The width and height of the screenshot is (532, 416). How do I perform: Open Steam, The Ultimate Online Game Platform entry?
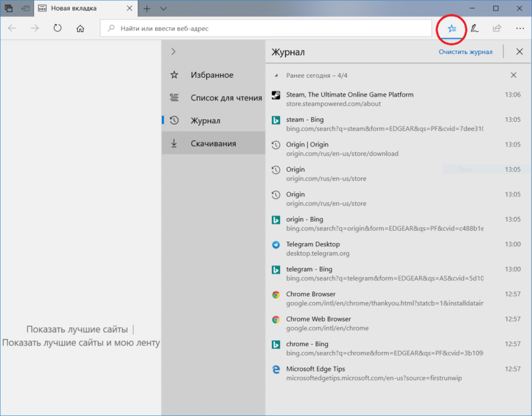click(x=398, y=99)
